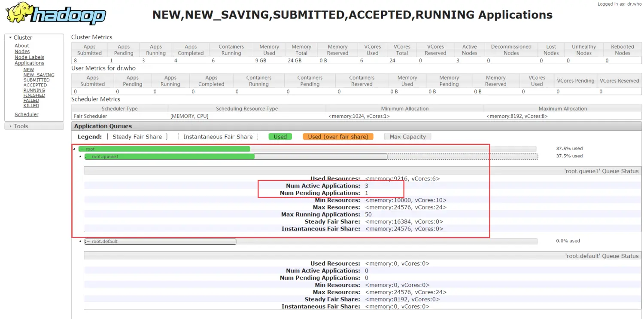
Task: Click the User Metrics for dr.who heading
Action: [x=103, y=68]
